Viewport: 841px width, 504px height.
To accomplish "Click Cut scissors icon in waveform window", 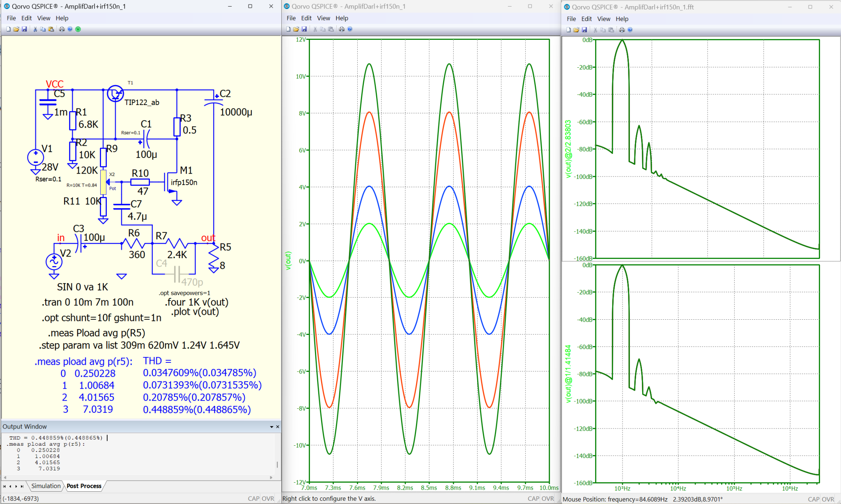I will (315, 29).
